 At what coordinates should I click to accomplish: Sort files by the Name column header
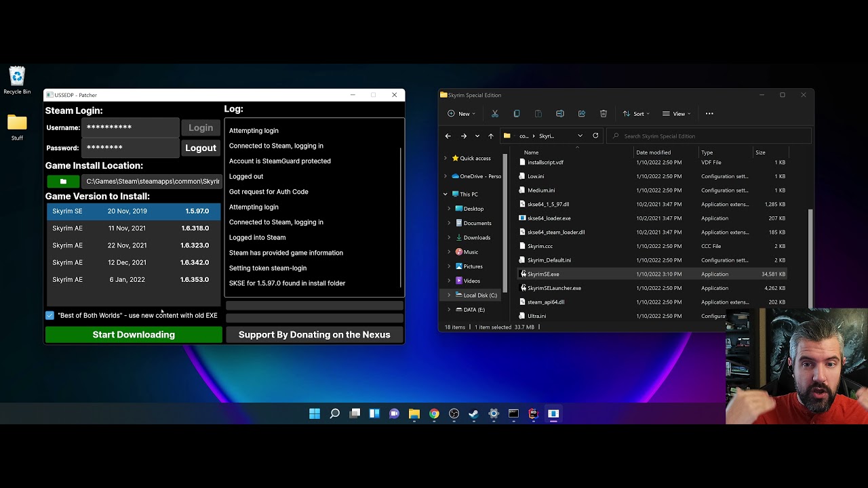pyautogui.click(x=531, y=152)
